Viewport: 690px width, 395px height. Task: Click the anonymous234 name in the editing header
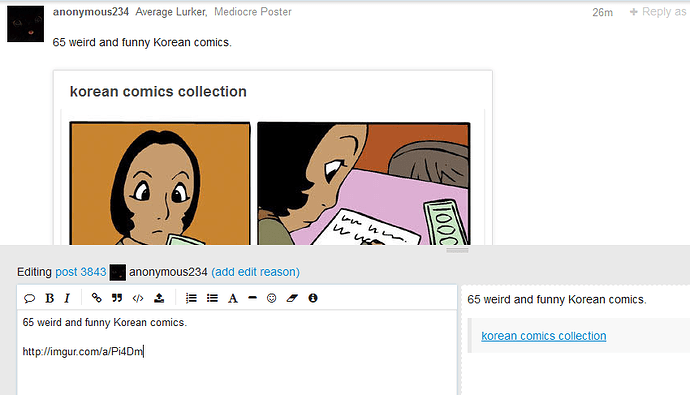click(168, 272)
